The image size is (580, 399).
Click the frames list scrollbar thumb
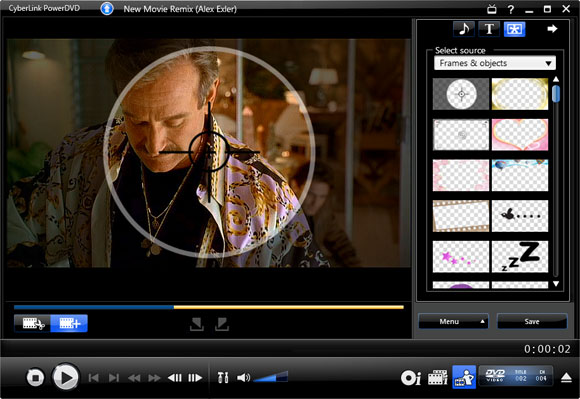[x=556, y=94]
